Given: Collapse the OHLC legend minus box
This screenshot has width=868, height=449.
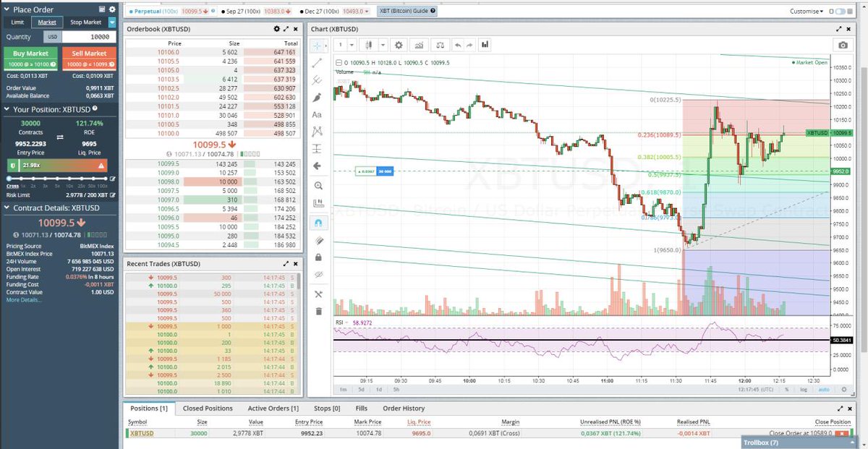Looking at the screenshot, I should point(339,63).
